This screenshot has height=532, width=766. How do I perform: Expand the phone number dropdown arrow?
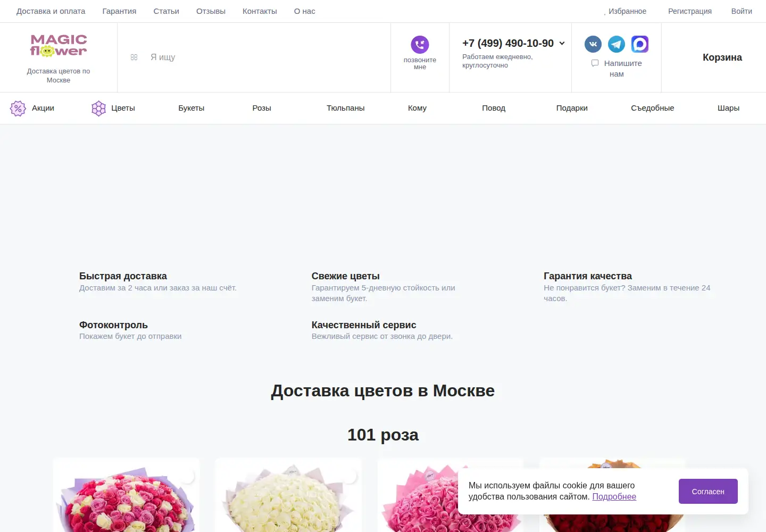point(562,44)
